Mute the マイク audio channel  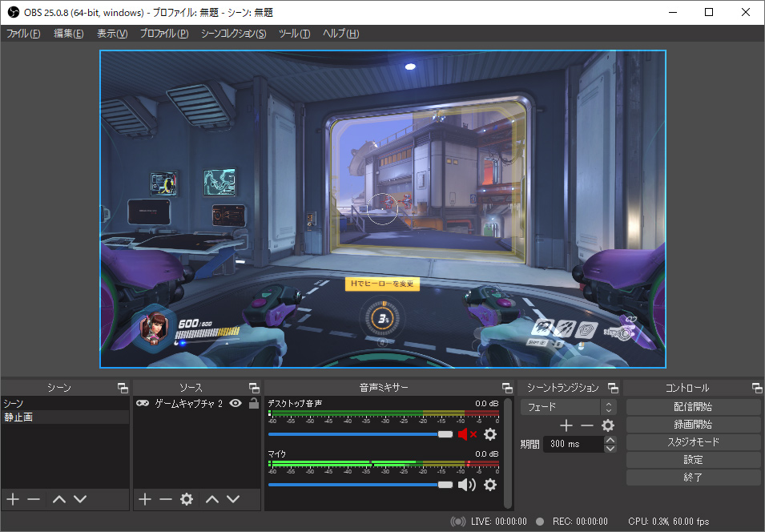(466, 485)
